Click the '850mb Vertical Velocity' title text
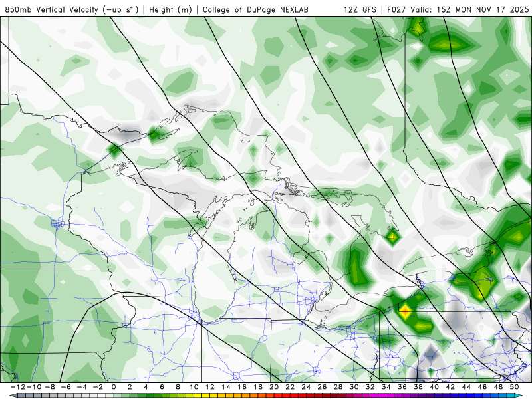532x399 pixels. tap(52, 10)
